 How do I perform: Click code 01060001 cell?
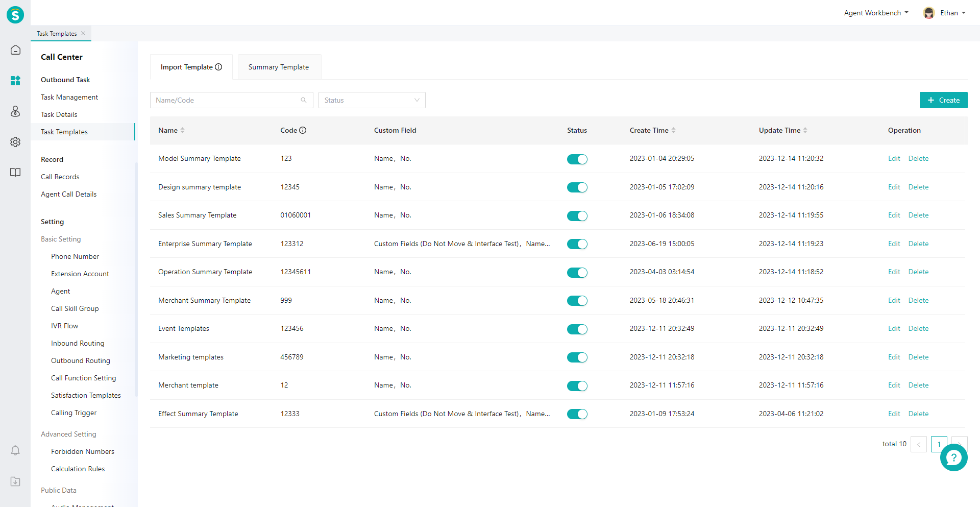pyautogui.click(x=296, y=215)
